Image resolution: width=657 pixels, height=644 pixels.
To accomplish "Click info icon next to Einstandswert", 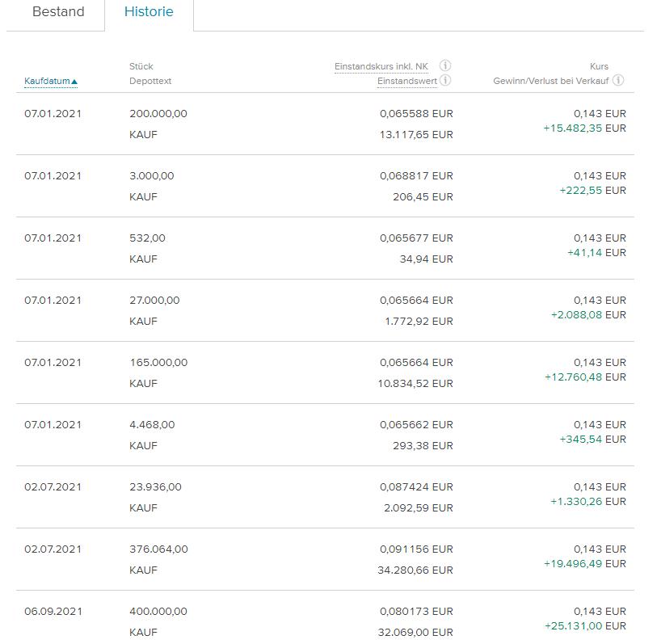I will coord(445,80).
